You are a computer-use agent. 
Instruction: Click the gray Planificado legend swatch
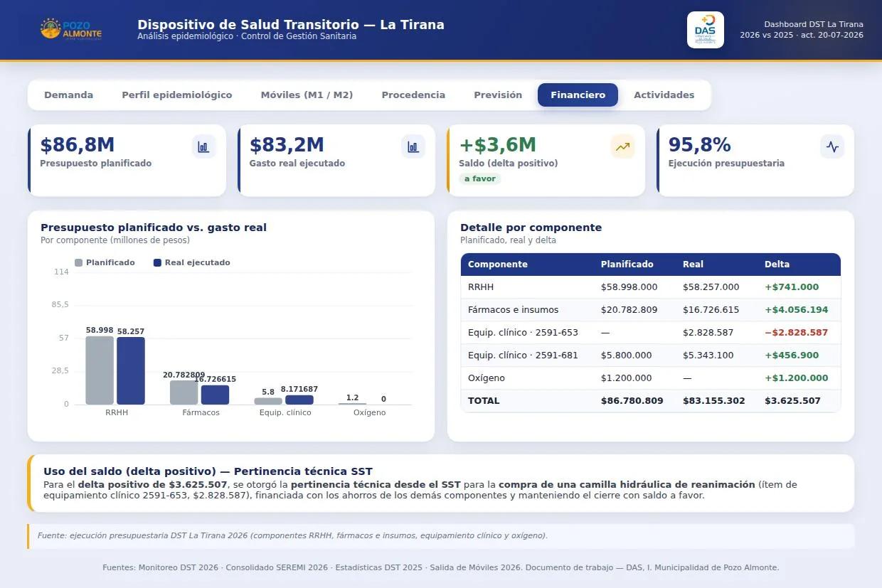78,263
